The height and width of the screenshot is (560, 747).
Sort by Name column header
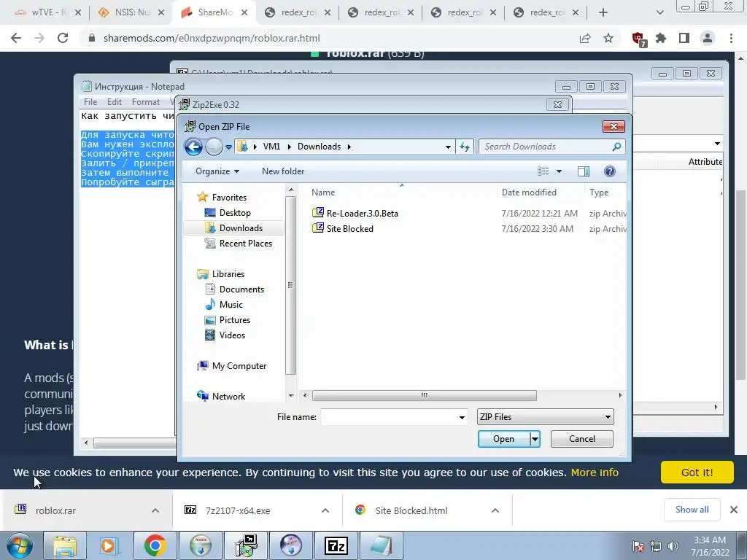coord(323,192)
